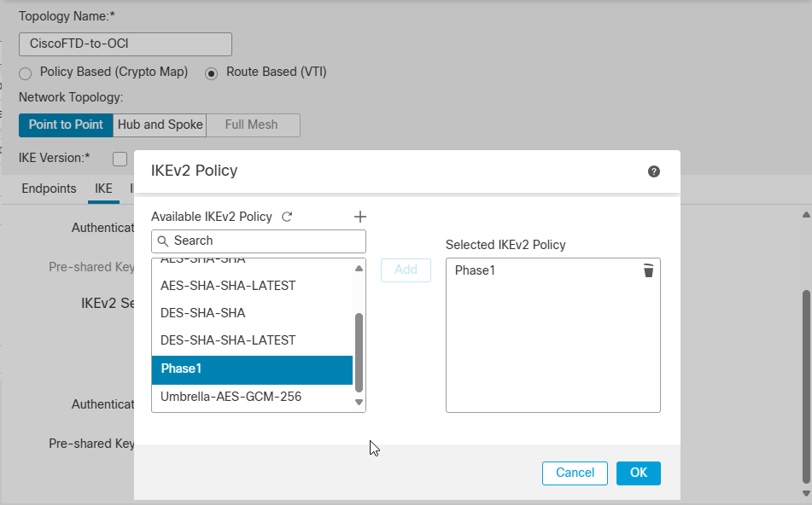Select Route Based (VTI) radio button

point(212,73)
